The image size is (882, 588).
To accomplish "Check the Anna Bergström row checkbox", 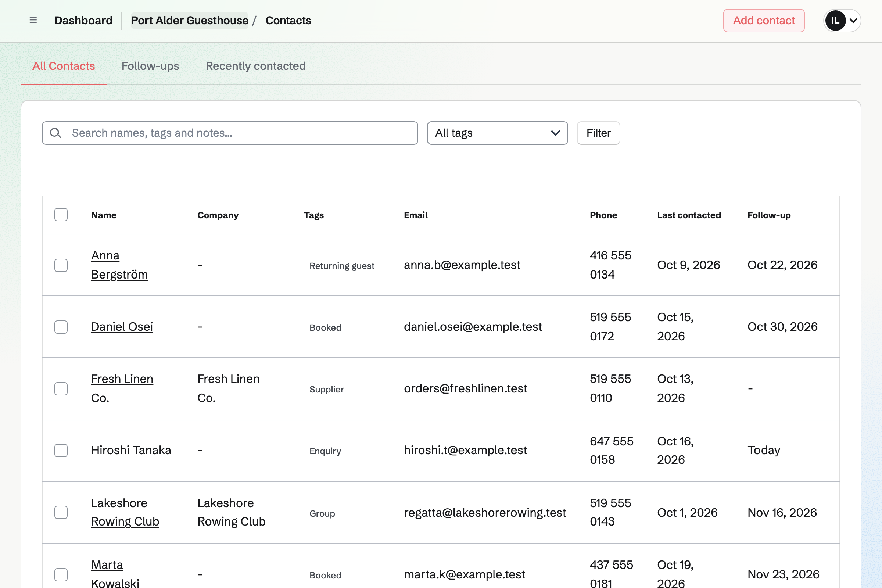I will (x=61, y=265).
